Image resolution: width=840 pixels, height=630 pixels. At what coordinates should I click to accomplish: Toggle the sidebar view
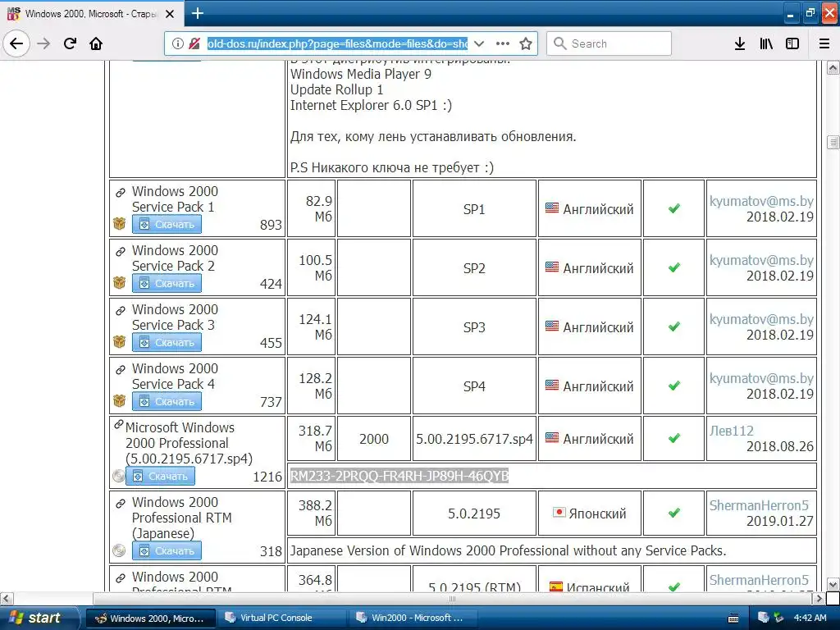click(792, 43)
